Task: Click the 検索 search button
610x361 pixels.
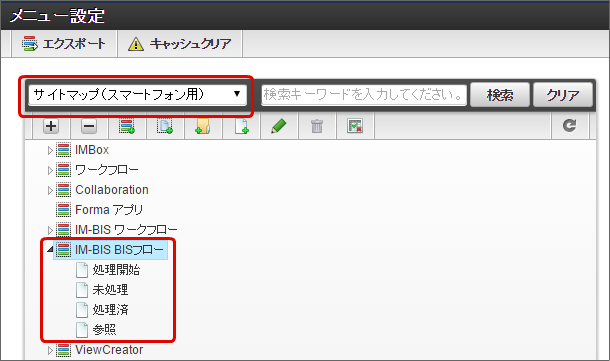Action: click(500, 95)
